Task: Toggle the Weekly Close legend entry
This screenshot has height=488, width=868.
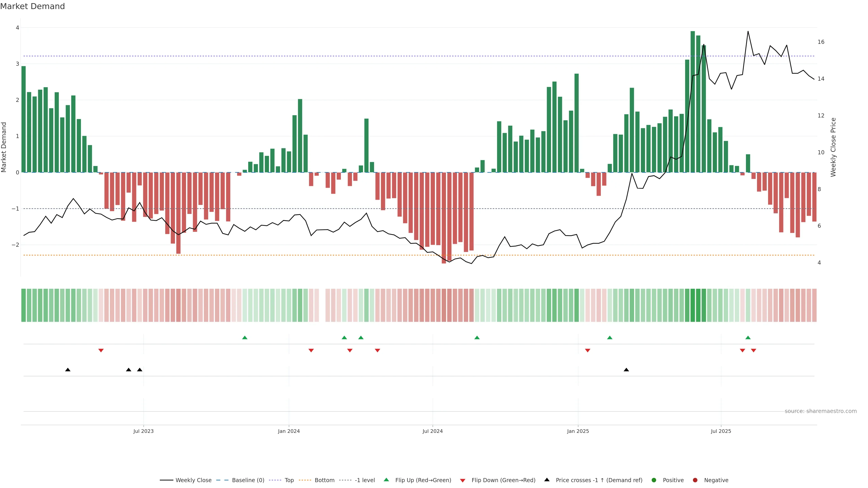Action: [x=193, y=480]
